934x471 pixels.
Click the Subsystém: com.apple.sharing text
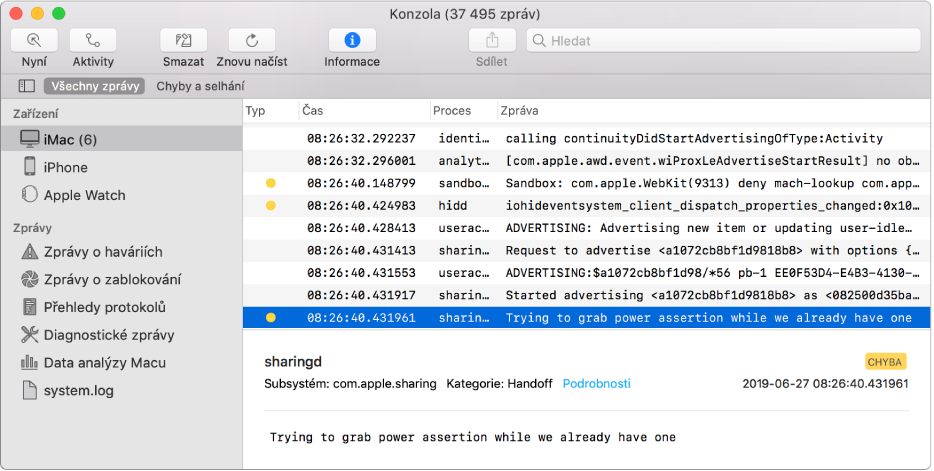(350, 384)
